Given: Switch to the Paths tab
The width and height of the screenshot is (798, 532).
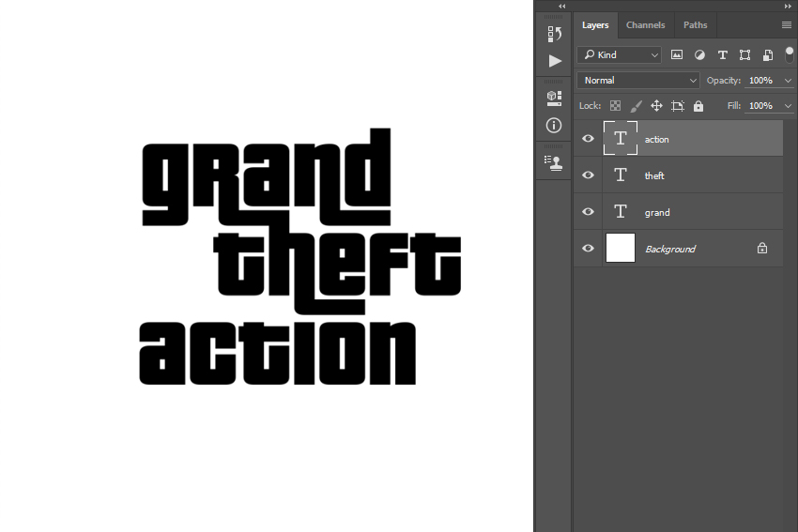Looking at the screenshot, I should [x=695, y=25].
